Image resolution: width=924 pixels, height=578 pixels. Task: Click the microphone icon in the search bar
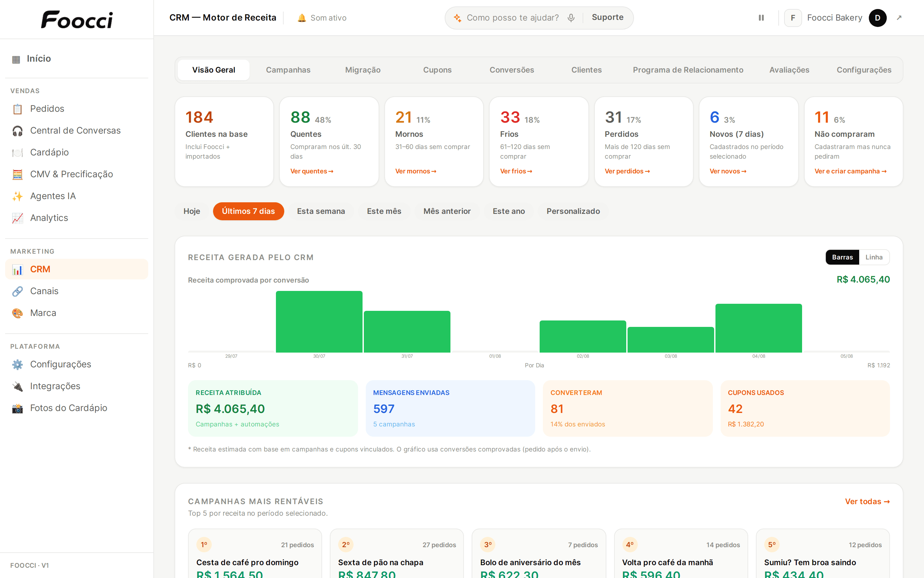pyautogui.click(x=571, y=18)
